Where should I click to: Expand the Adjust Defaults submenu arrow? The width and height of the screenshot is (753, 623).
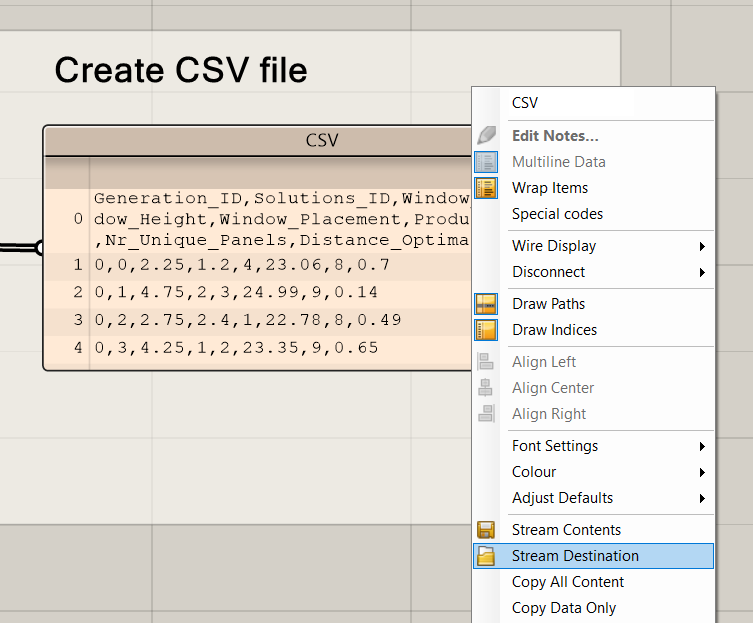(702, 498)
